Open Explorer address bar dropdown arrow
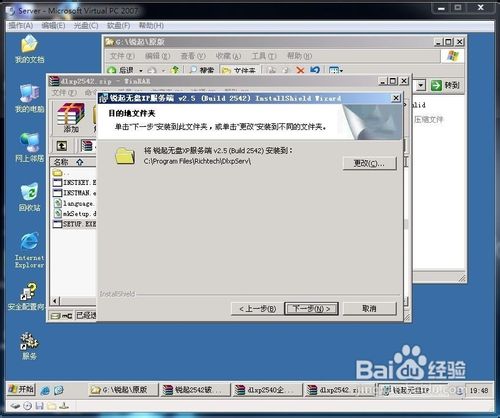The image size is (500, 418). point(421,86)
